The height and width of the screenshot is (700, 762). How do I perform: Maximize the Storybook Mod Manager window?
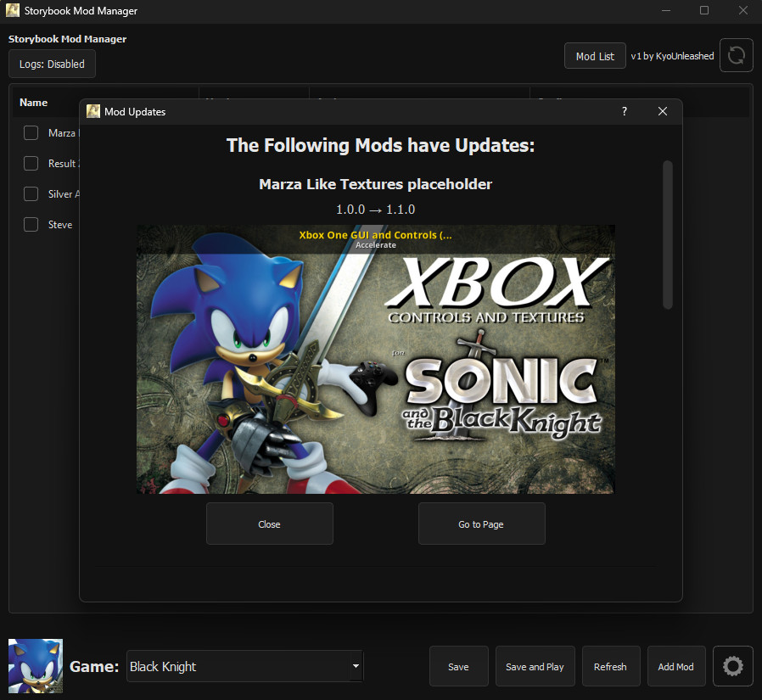[704, 10]
